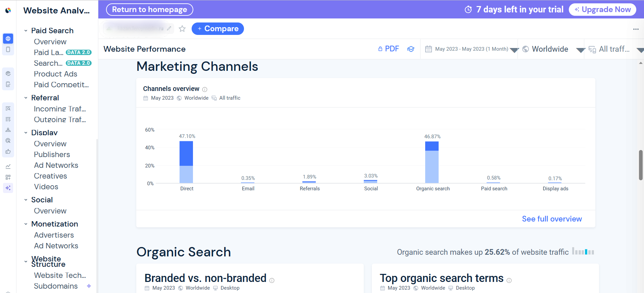Viewport: 644px width, 293px height.
Task: Click the edit pencil icon beside domain
Action: [x=169, y=29]
